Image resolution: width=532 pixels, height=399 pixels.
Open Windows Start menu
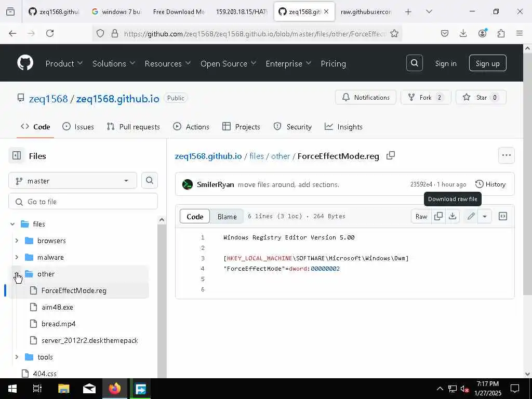click(12, 389)
